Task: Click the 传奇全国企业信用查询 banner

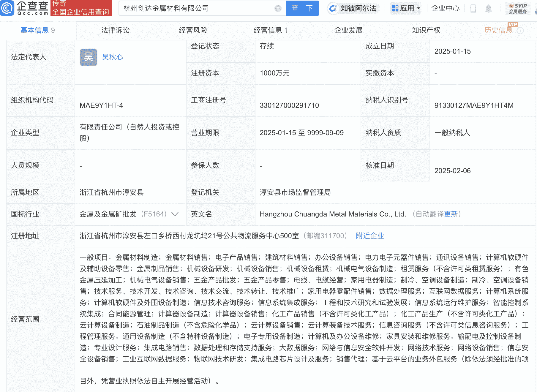Action: click(x=82, y=8)
